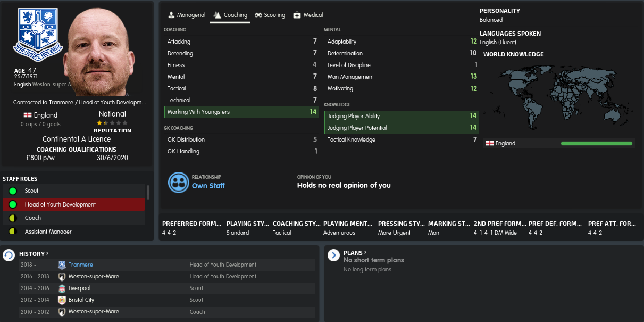Expand the History section chevron
The width and height of the screenshot is (644, 322).
pyautogui.click(x=47, y=254)
